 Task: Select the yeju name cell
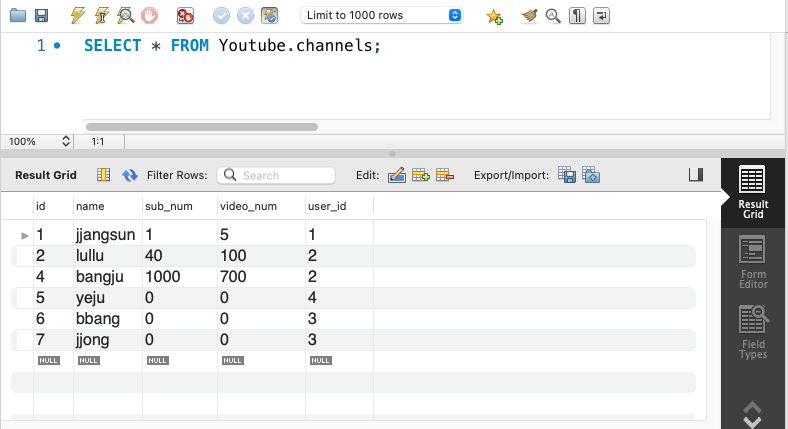108,298
